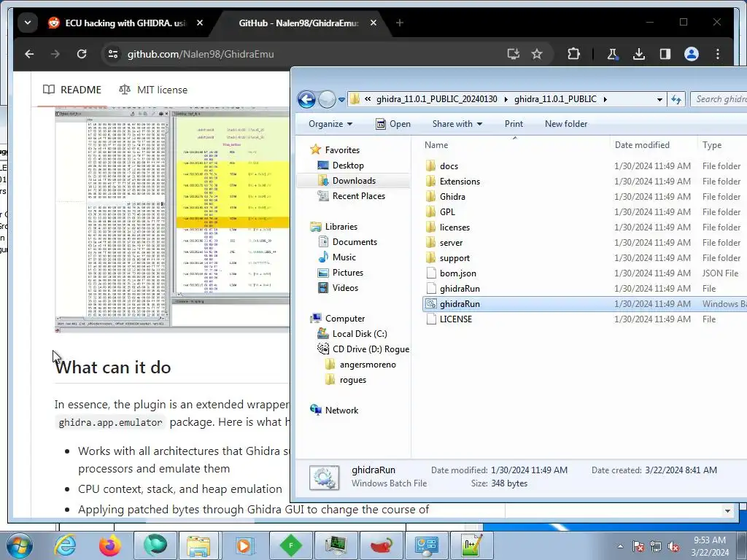Open Documents library
This screenshot has width=747, height=560.
[x=355, y=242]
